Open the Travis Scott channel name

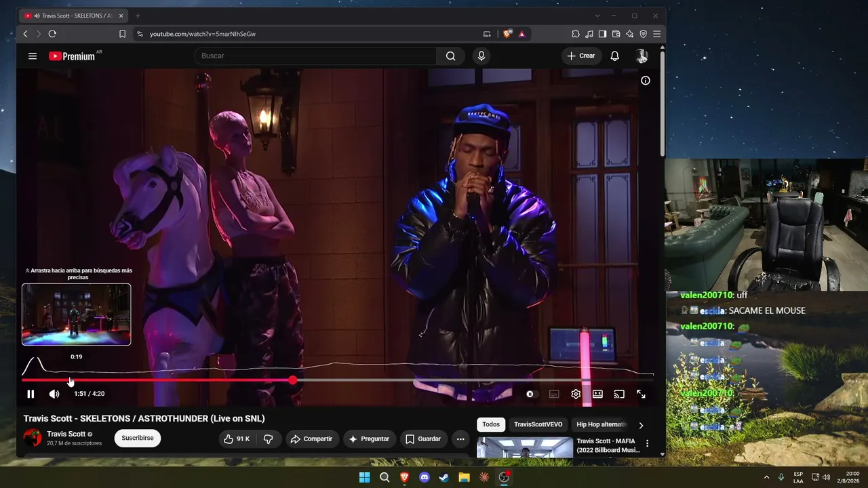[66, 434]
